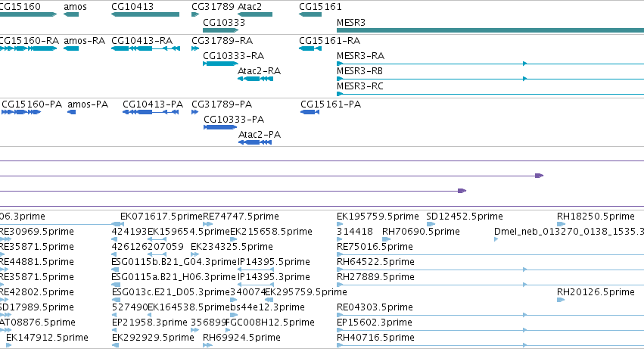Select the teal gene bar under CG10333
The image size is (644, 349).
220,30
